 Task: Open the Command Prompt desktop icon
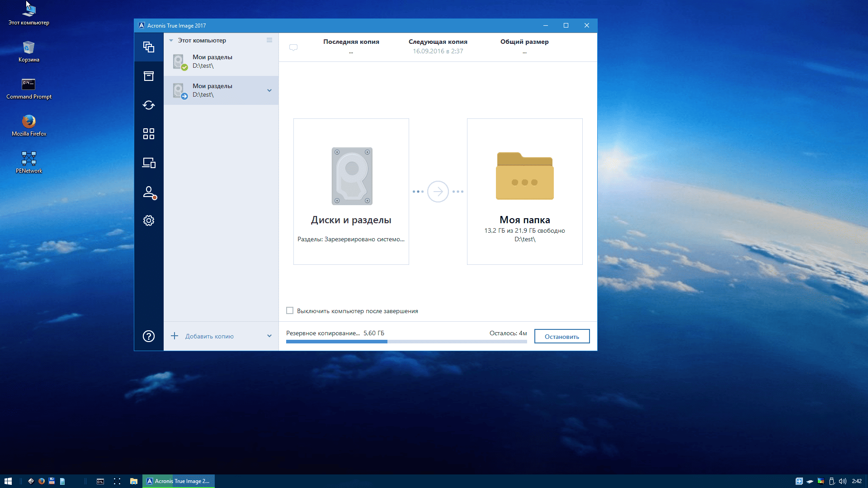point(29,89)
